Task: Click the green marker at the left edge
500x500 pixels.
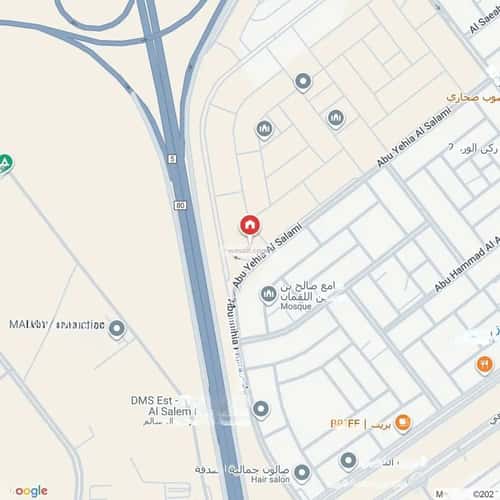Action: click(x=5, y=164)
